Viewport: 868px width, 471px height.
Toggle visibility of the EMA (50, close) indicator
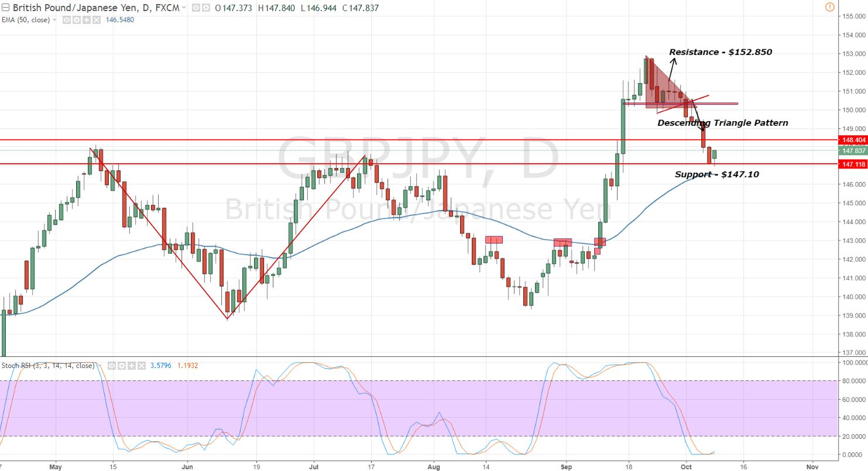point(66,19)
